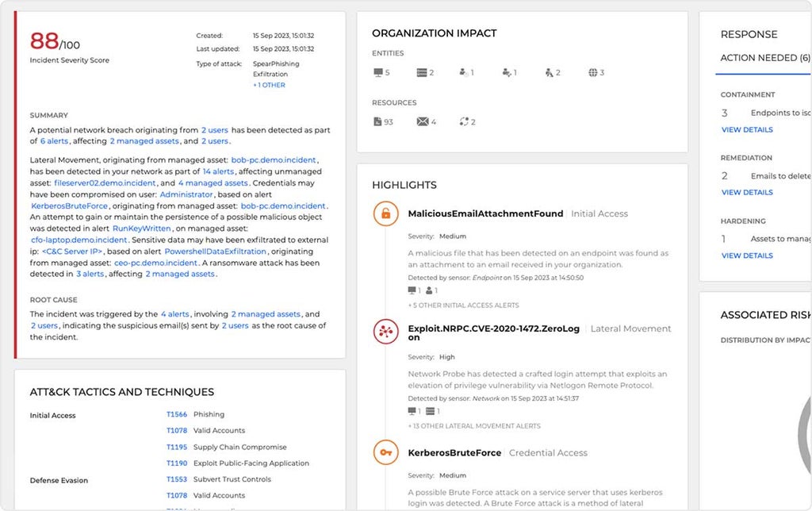The height and width of the screenshot is (511, 812).
Task: Switch to the Action Needed tab
Action: (x=765, y=58)
